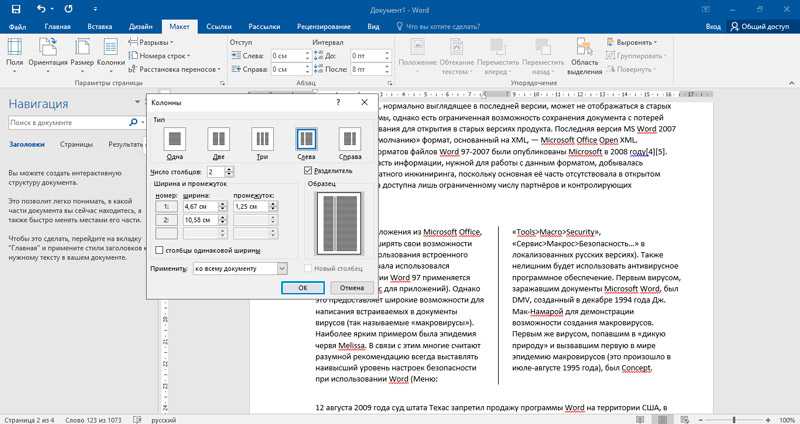Switch to the Рецензирование tab
Image resolution: width=800 pixels, height=424 pixels.
[x=324, y=27]
